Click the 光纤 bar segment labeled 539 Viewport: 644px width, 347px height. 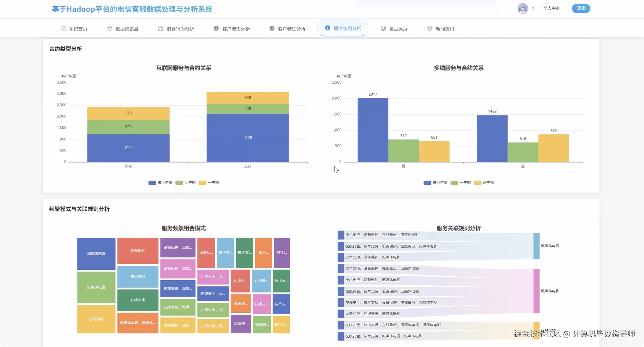[x=248, y=98]
